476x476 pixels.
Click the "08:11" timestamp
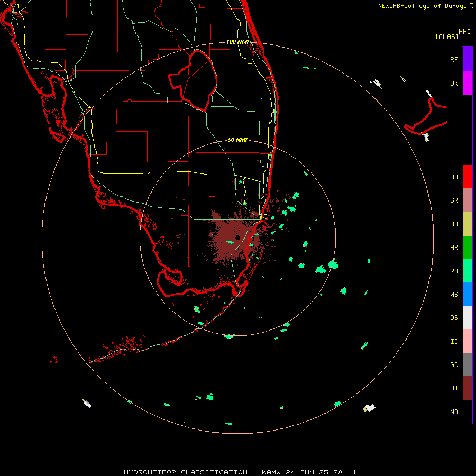tap(344, 472)
